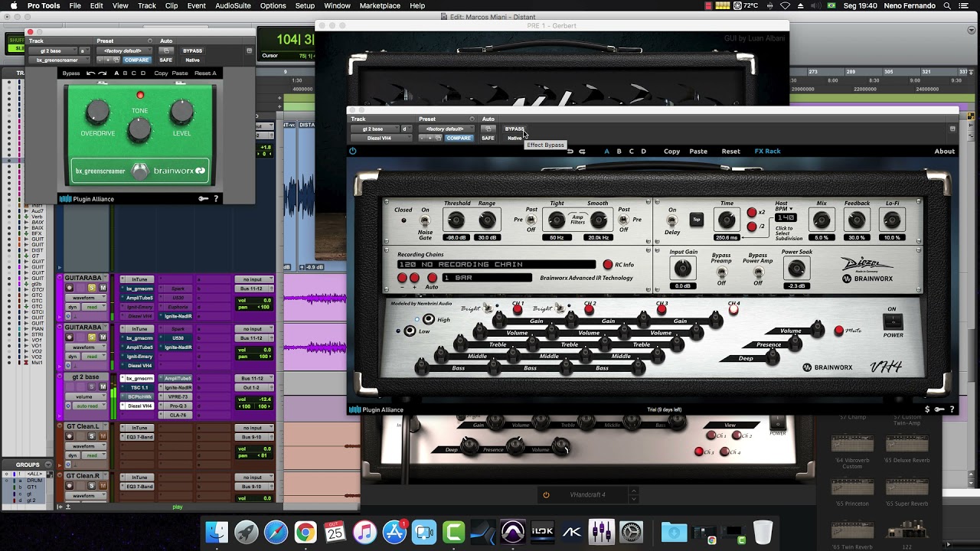
Task: Toggle BYPASS in Diezel VH4 plugin header
Action: [x=514, y=129]
